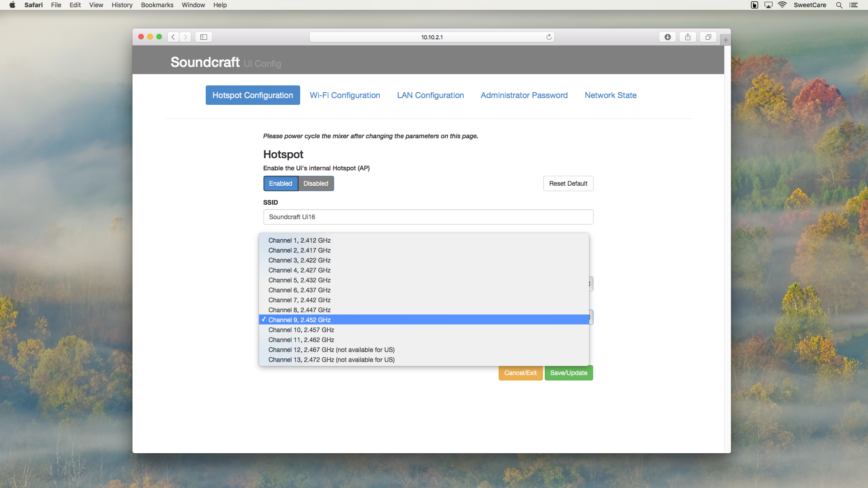Choose Channel 1, 2.412 GHz
This screenshot has width=868, height=488.
pyautogui.click(x=424, y=240)
